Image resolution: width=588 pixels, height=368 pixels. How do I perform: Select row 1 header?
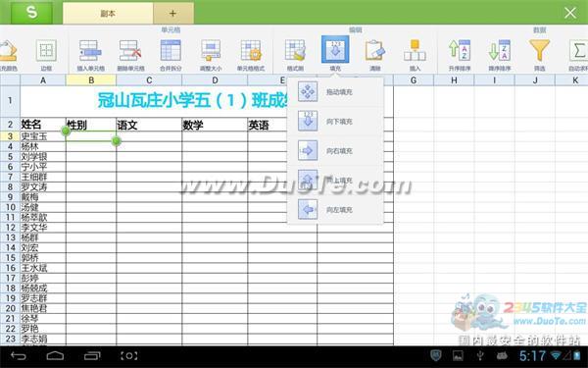point(10,101)
